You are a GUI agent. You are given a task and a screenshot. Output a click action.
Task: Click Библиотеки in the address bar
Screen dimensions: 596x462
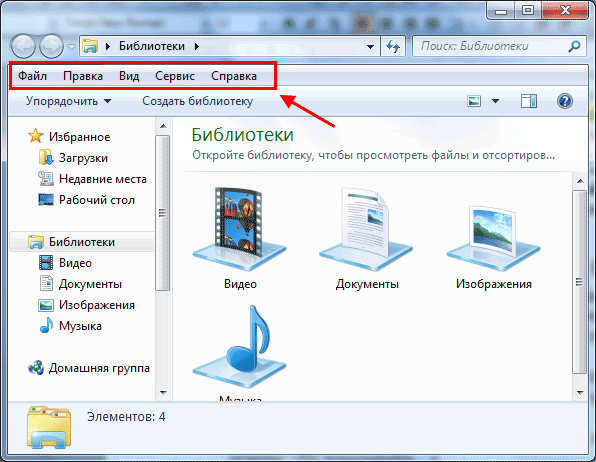[152, 46]
